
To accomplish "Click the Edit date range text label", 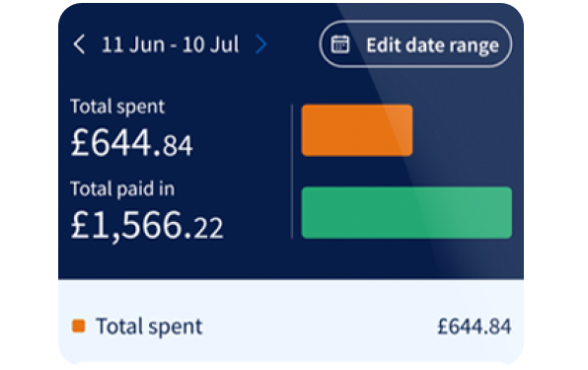I will click(432, 45).
